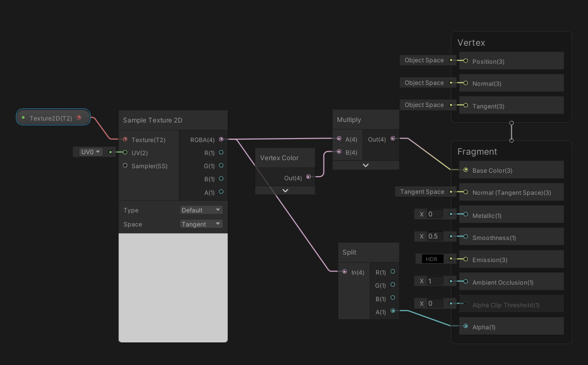This screenshot has height=365, width=588.
Task: Select the Base Color(3) block label
Action: tap(493, 170)
